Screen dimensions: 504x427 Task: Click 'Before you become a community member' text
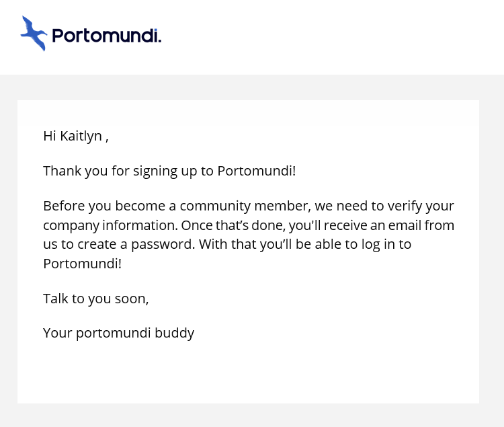[177, 206]
